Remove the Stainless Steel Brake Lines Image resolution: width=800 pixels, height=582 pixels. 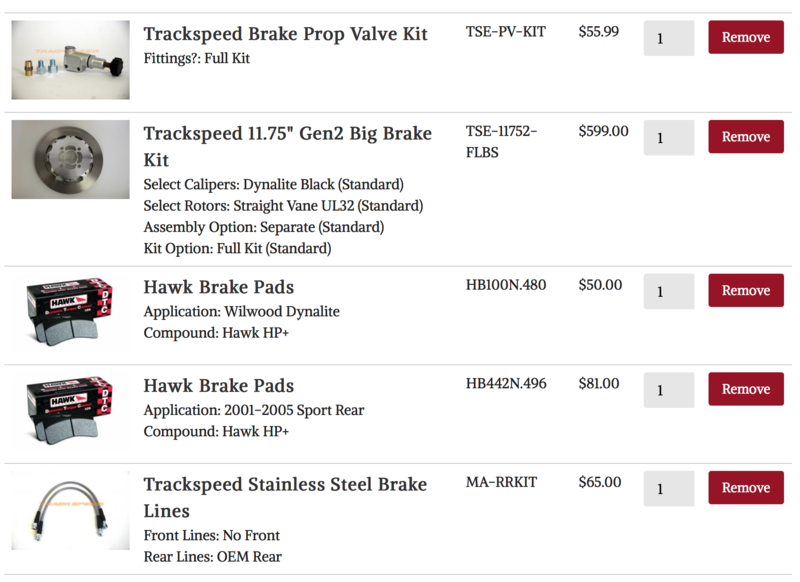745,488
